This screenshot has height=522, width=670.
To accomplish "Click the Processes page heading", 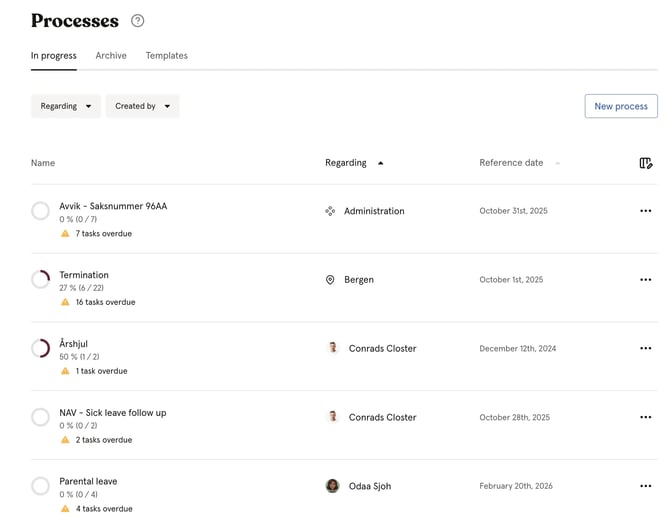I will 75,21.
